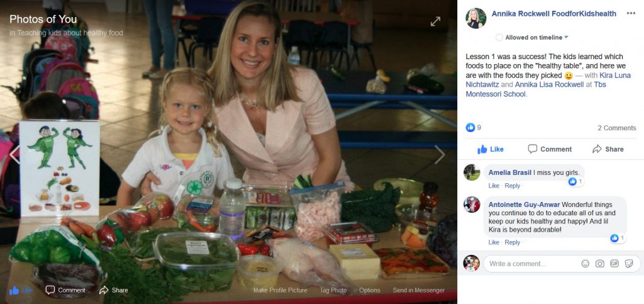Post a GIF in the comment
The image size is (644, 304).
[614, 264]
